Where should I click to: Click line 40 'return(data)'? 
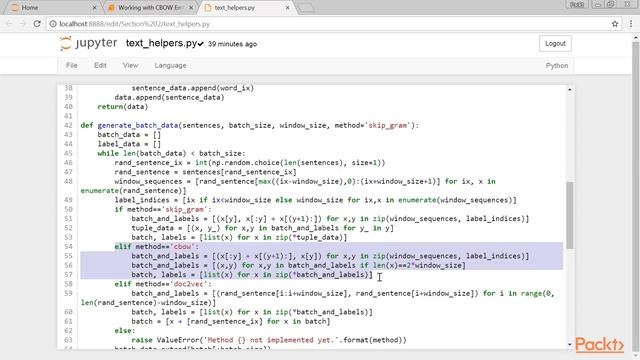point(122,107)
